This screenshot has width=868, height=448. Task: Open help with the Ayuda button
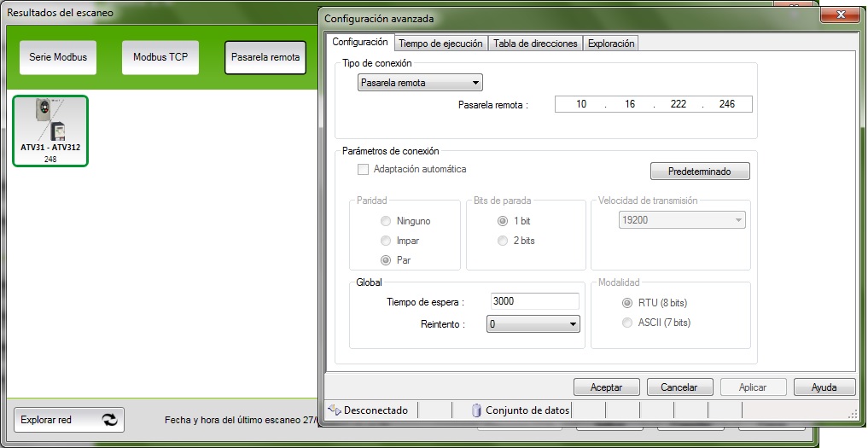(x=824, y=387)
